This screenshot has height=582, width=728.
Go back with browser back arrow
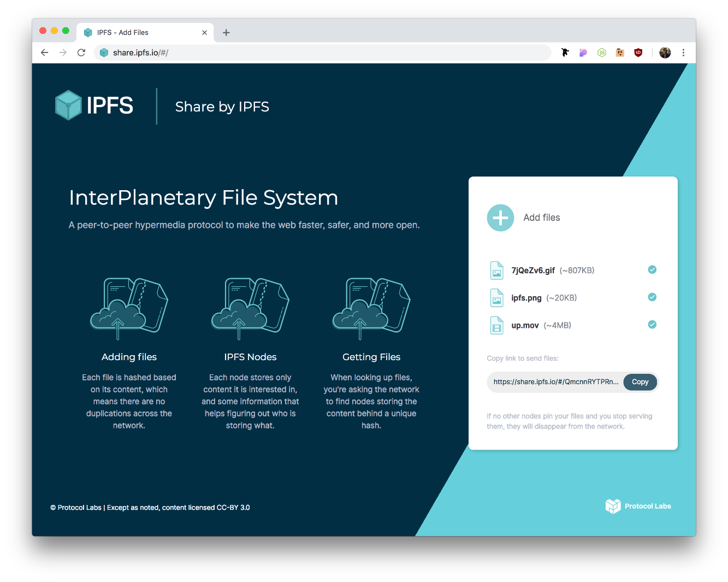click(45, 52)
